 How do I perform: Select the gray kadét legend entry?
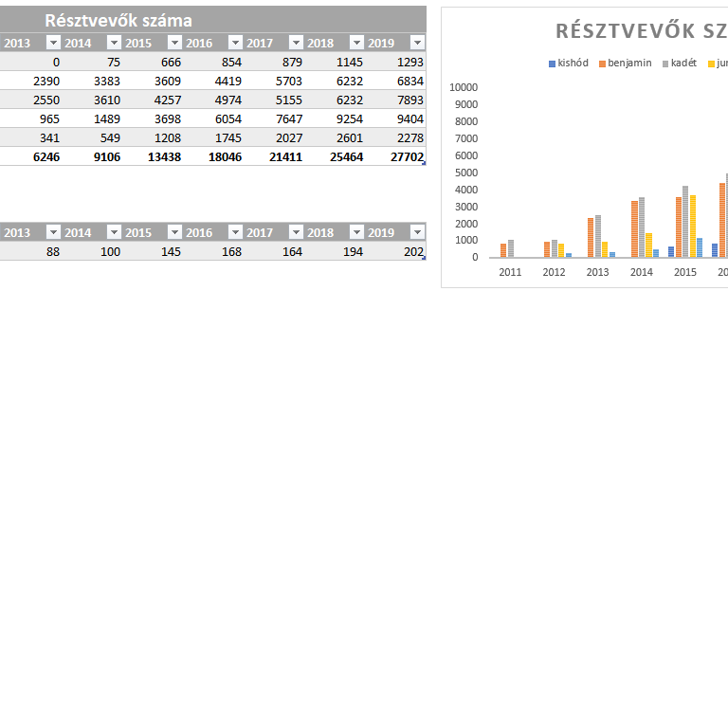click(x=679, y=64)
